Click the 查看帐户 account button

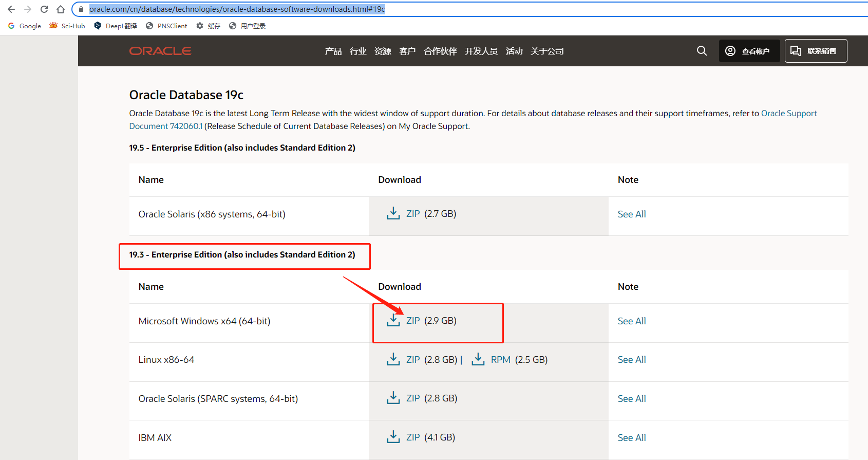(x=749, y=51)
